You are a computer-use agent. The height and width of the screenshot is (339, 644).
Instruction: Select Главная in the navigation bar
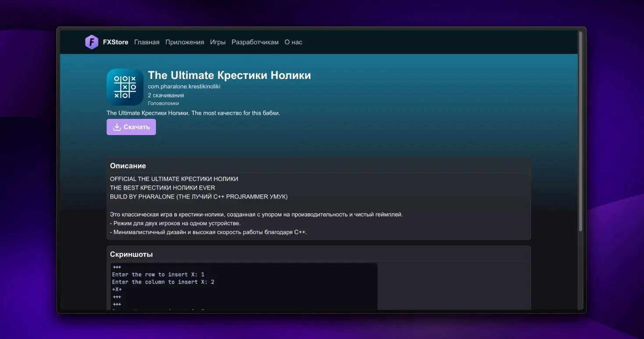(x=147, y=42)
